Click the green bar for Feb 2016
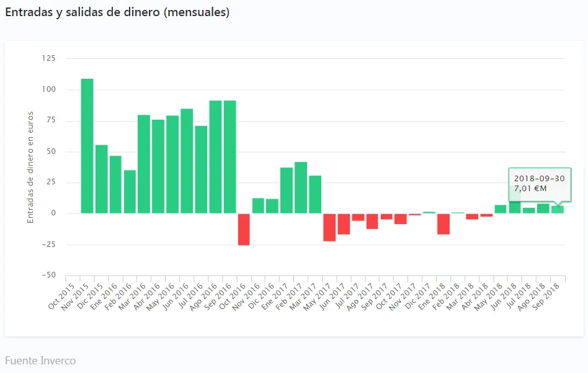This screenshot has height=373, width=588. tap(130, 192)
